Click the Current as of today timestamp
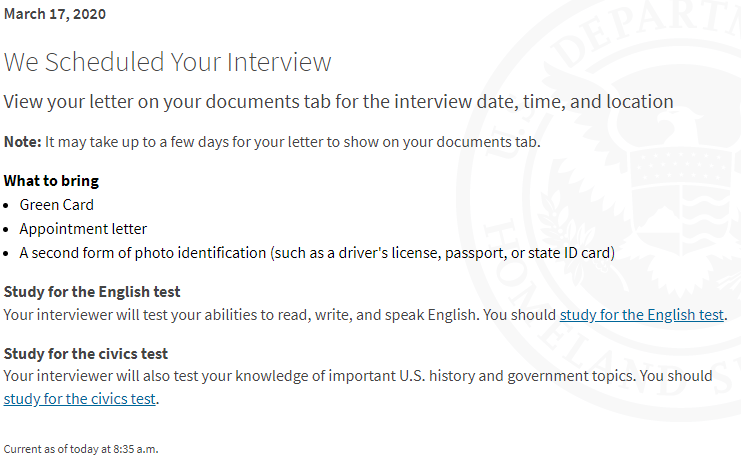 tap(81, 449)
